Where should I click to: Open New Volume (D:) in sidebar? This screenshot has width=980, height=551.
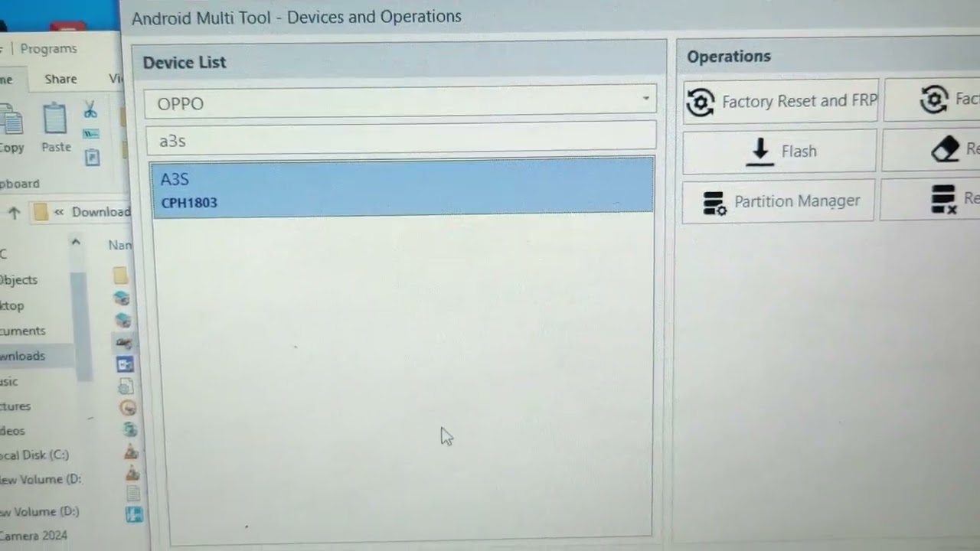point(40,480)
